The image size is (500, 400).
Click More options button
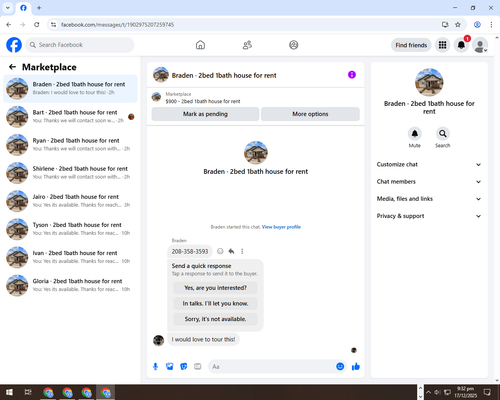(310, 114)
